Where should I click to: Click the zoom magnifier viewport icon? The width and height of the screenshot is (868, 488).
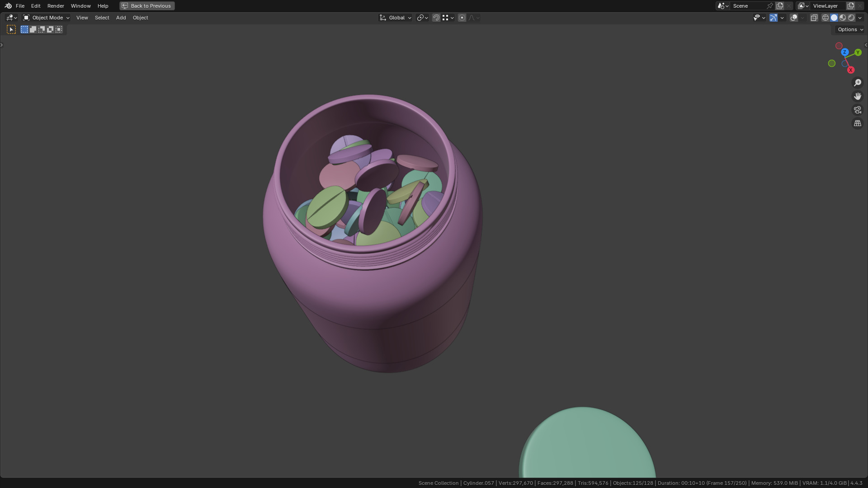point(858,83)
